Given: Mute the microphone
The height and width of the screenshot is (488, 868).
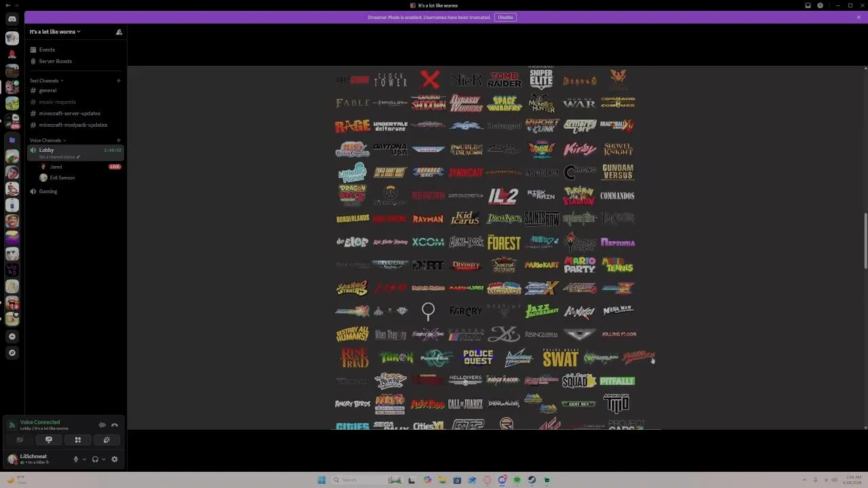Looking at the screenshot, I should tap(76, 459).
